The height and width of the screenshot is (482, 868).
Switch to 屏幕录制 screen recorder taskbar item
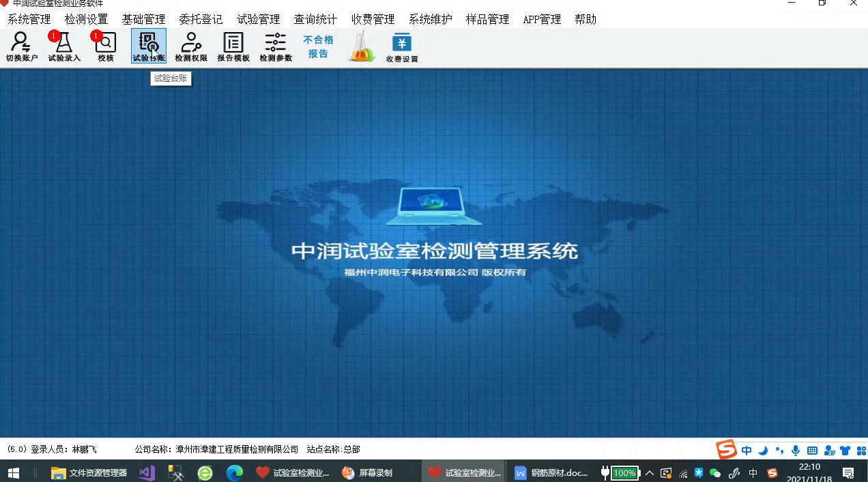[367, 472]
